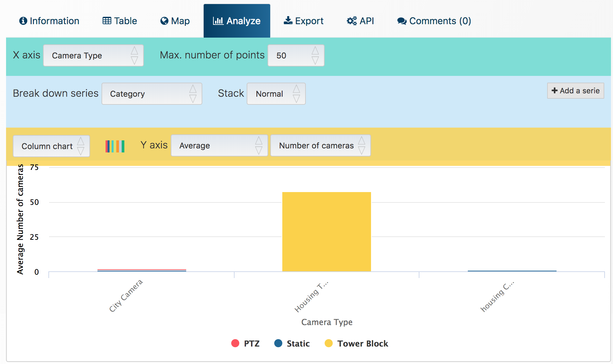Viewport: 613px width, 364px height.
Task: Toggle the PTZ series in the legend
Action: coord(245,344)
